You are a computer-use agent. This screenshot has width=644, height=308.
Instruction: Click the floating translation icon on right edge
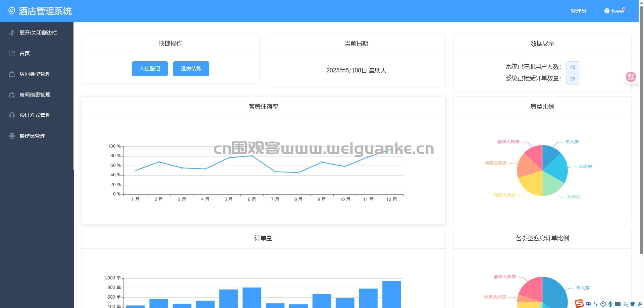(631, 77)
